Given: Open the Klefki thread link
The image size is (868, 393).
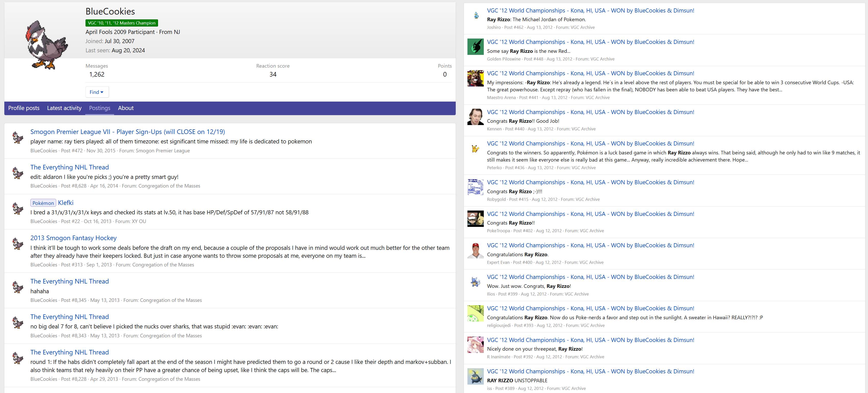Looking at the screenshot, I should tap(66, 203).
